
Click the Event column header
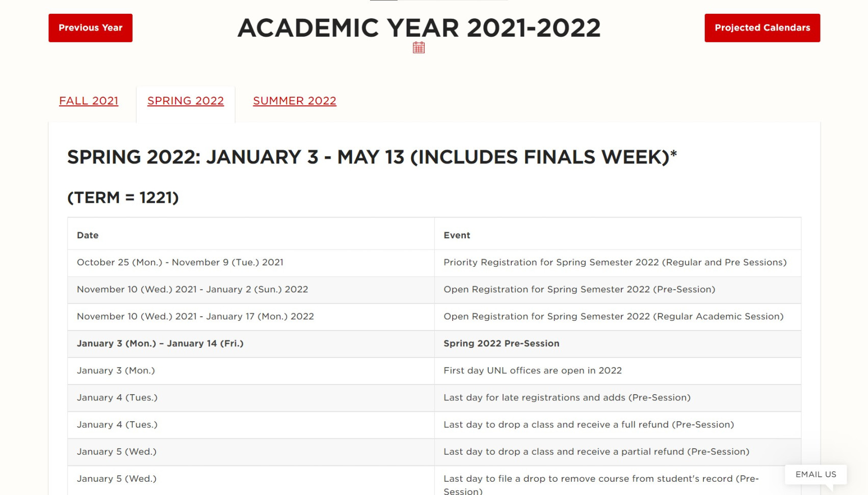pyautogui.click(x=456, y=235)
